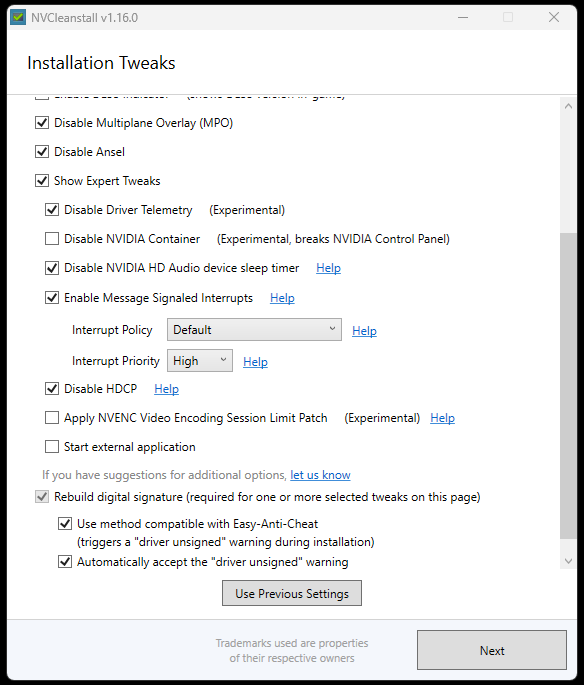
Task: Click the scrollbar up arrow
Action: pos(568,106)
